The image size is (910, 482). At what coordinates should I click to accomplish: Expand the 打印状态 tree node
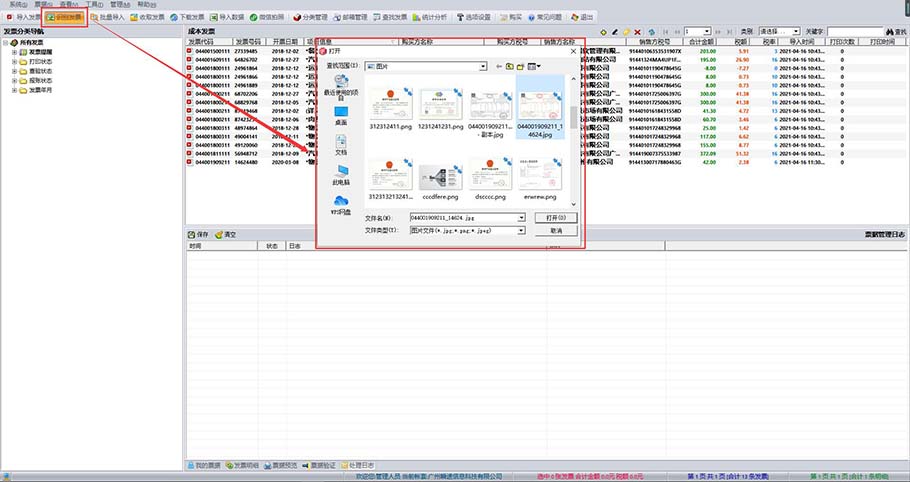14,62
